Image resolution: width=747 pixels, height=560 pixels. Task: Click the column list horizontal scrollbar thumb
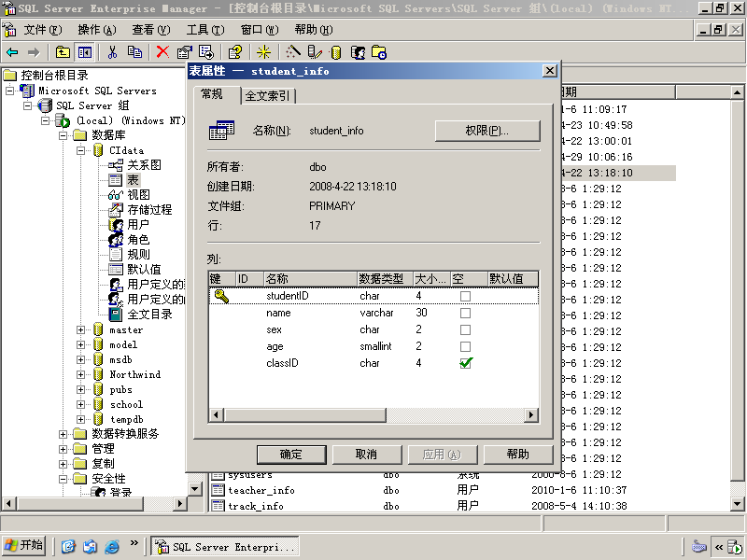pos(304,414)
